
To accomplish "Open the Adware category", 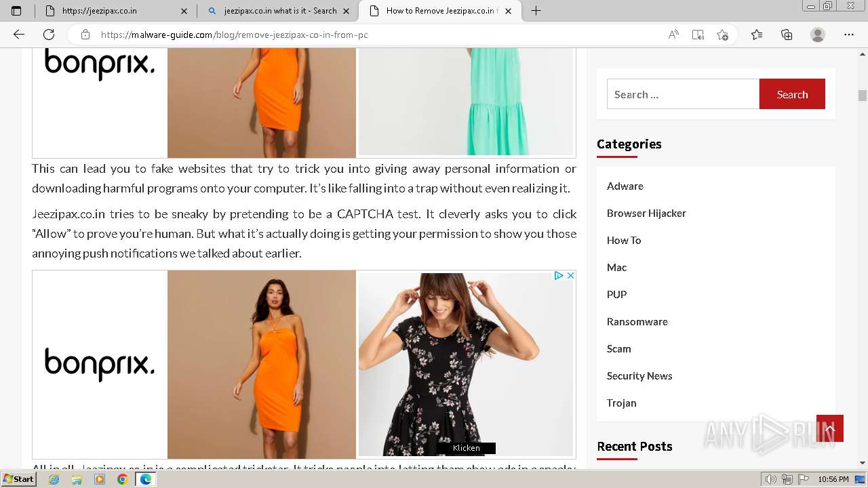I will [625, 186].
